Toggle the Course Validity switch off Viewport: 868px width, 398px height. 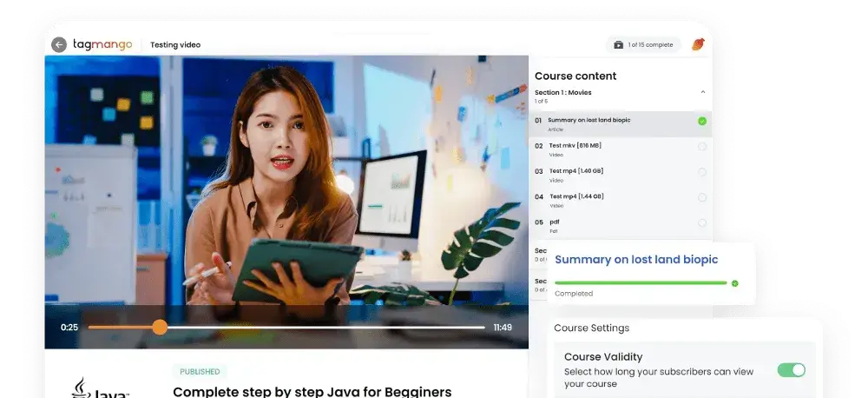(791, 370)
